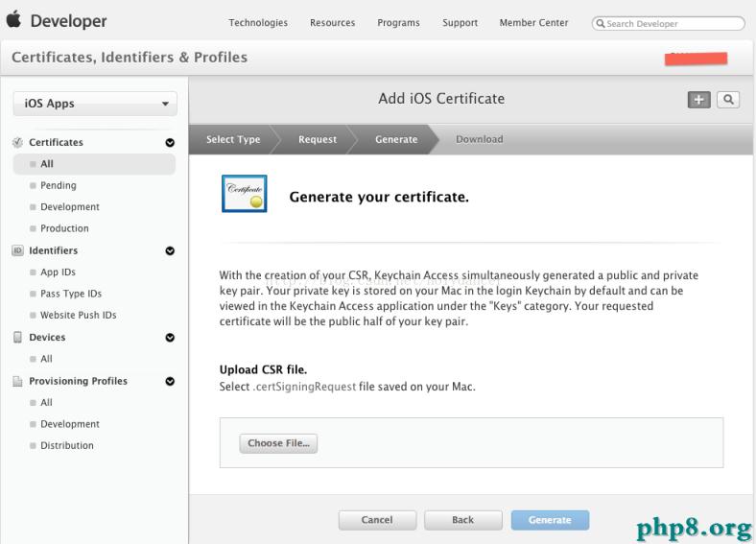
Task: Select All under Certificates
Action: click(94, 164)
